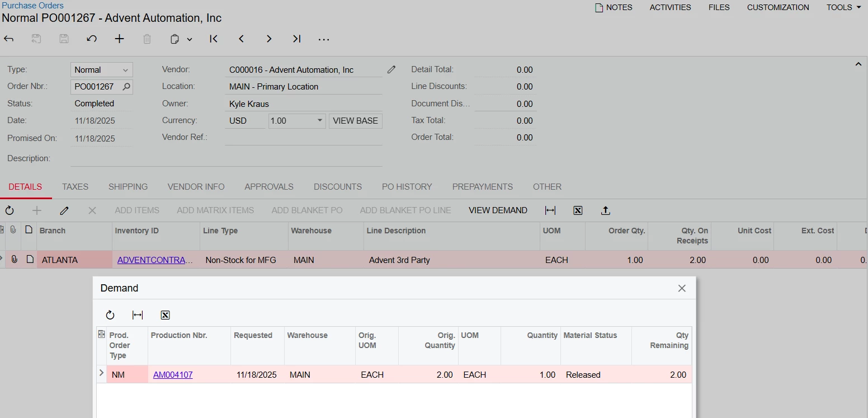Go to the next record
The height and width of the screenshot is (418, 868).
coord(269,39)
